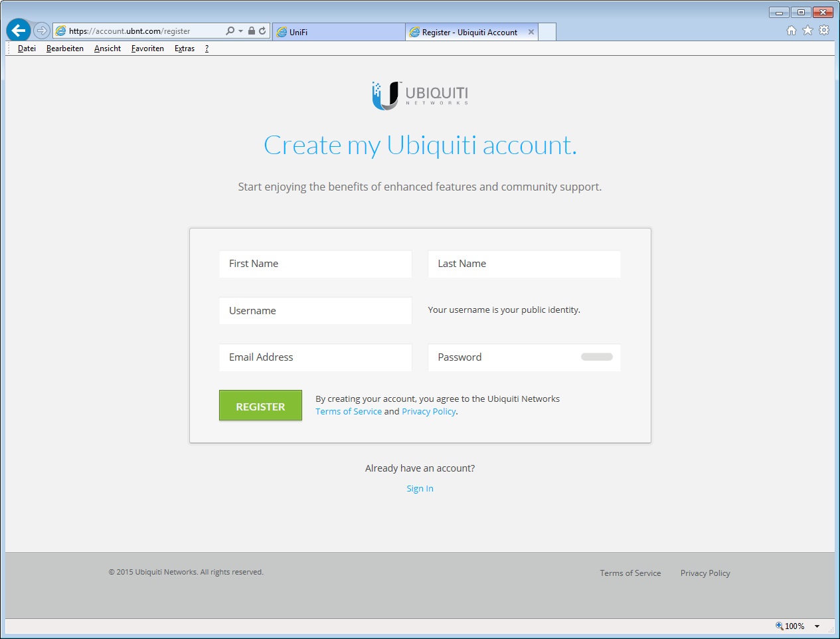Open Favorites star icon
Screen dimensions: 840x639
pyautogui.click(x=807, y=30)
